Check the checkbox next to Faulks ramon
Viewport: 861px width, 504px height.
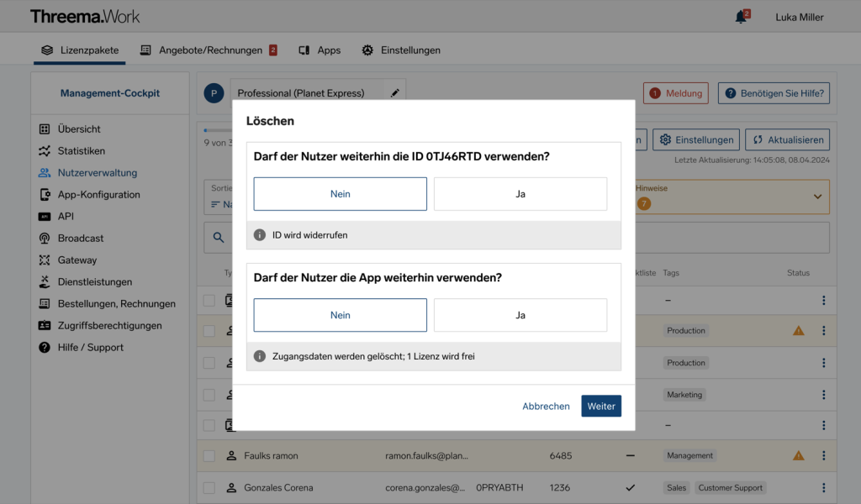209,455
